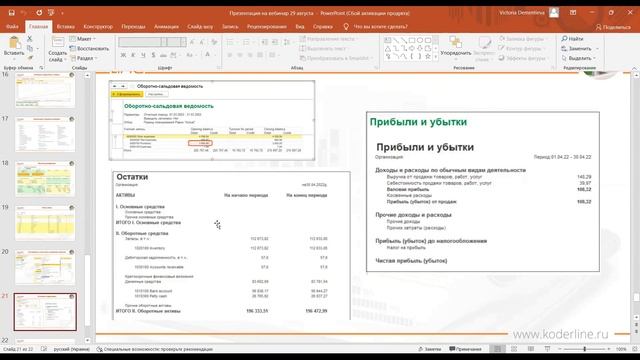The height and width of the screenshot is (360, 640).
Task: Toggle Примечания comments pane
Action: [465, 349]
